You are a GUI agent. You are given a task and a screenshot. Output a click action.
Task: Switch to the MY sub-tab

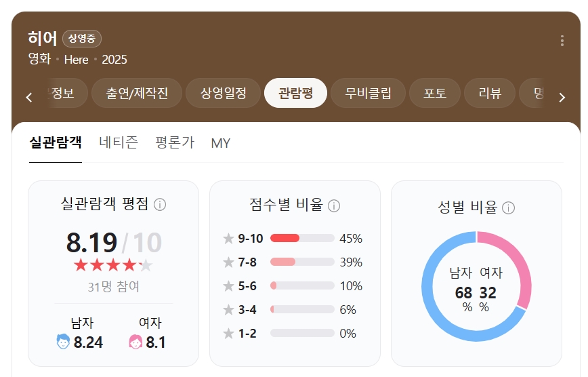pyautogui.click(x=221, y=143)
